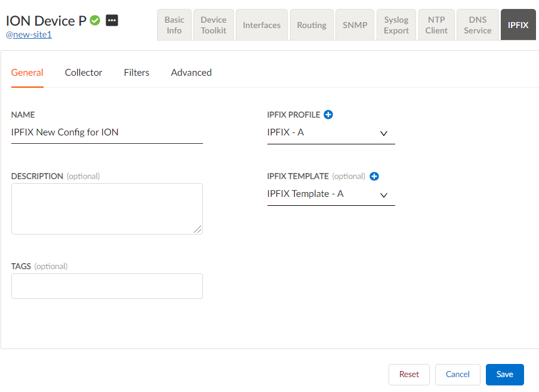Add a new IPFIX template plus icon
The height and width of the screenshot is (392, 539).
click(x=374, y=176)
